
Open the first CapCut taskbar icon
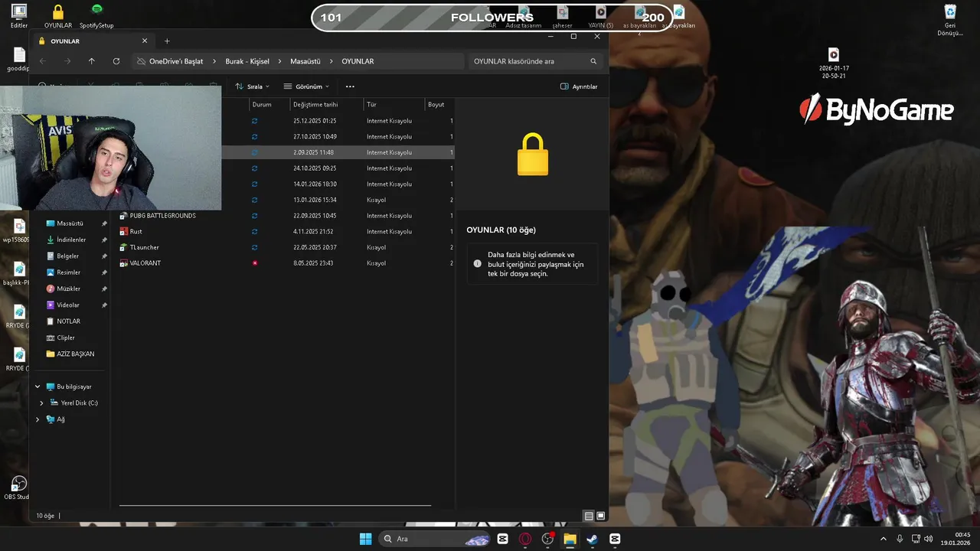tap(502, 539)
